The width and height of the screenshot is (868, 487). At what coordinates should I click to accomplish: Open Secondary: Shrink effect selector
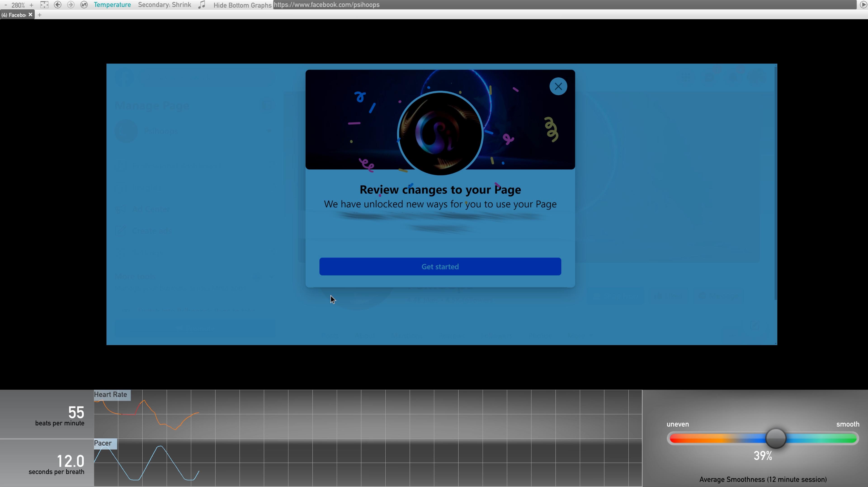click(164, 5)
